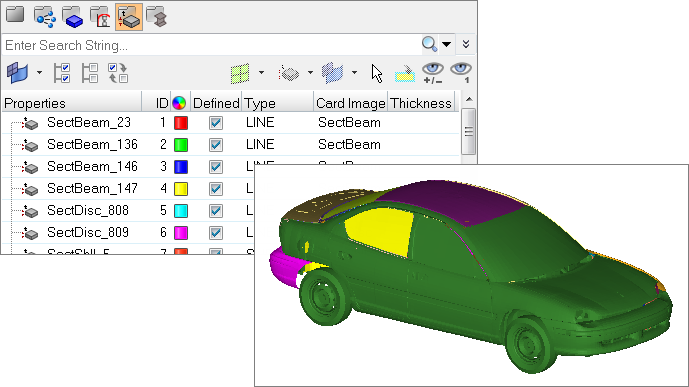
Task: Click the select all checkboxes tree icon
Action: 62,72
